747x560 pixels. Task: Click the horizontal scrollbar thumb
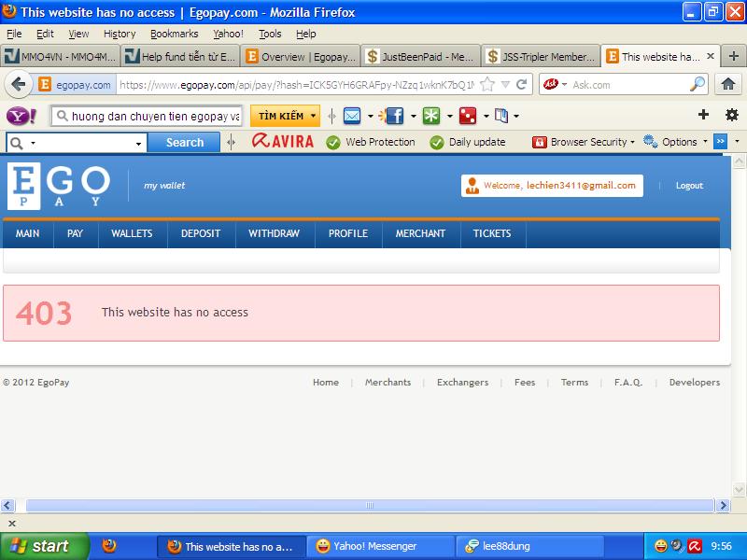[x=369, y=505]
